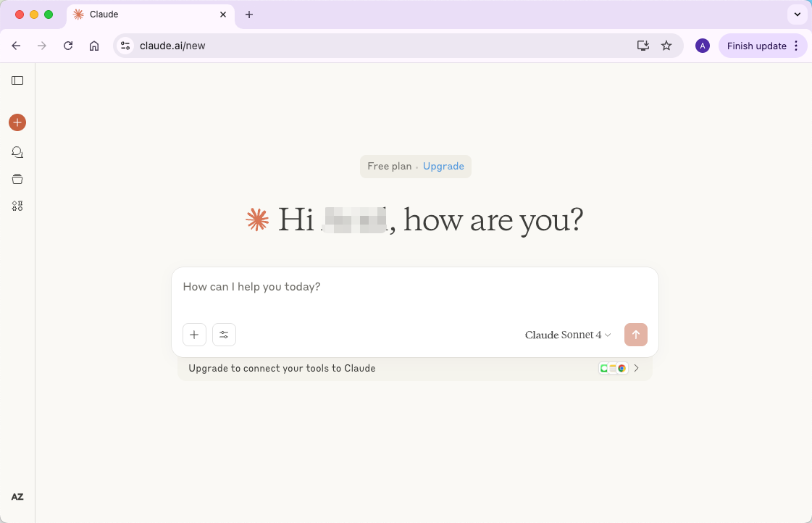Open search and tools settings icon
The height and width of the screenshot is (523, 812).
[224, 335]
